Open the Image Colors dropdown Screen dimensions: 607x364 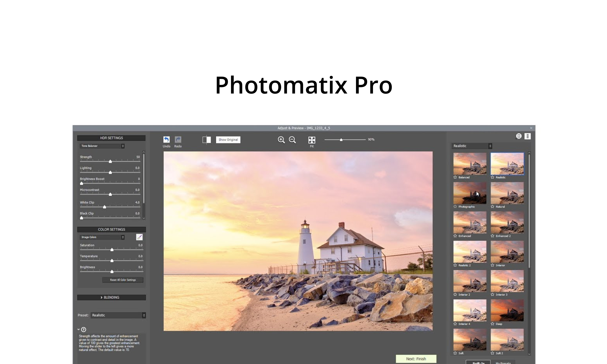click(102, 237)
